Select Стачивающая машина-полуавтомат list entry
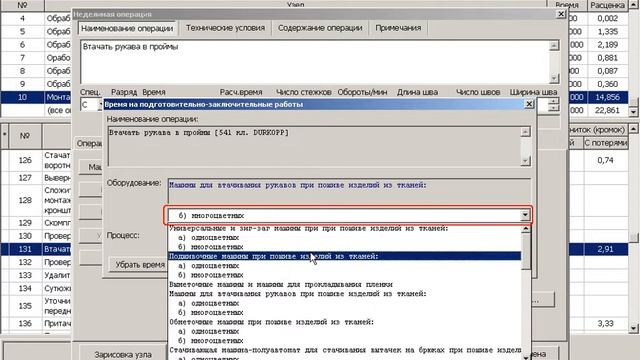This screenshot has width=640, height=360. (x=344, y=350)
